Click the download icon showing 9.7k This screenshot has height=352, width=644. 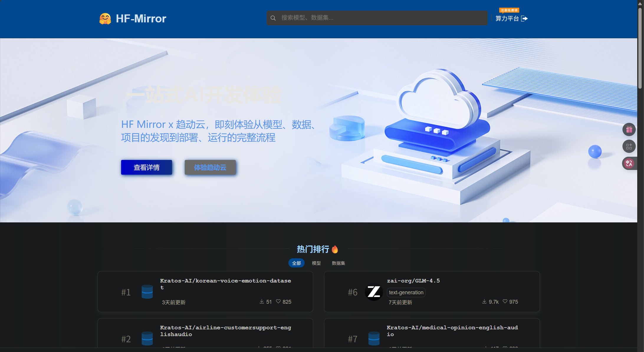point(484,301)
